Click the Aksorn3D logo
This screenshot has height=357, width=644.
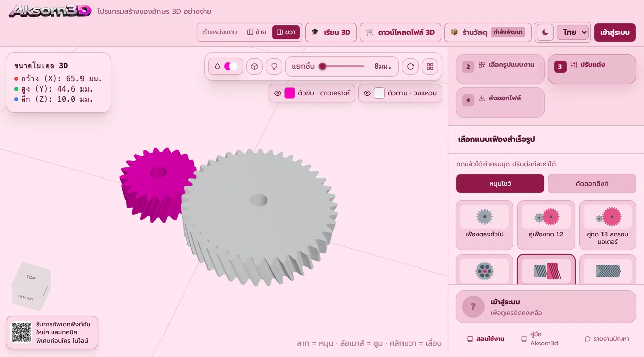[x=50, y=11]
